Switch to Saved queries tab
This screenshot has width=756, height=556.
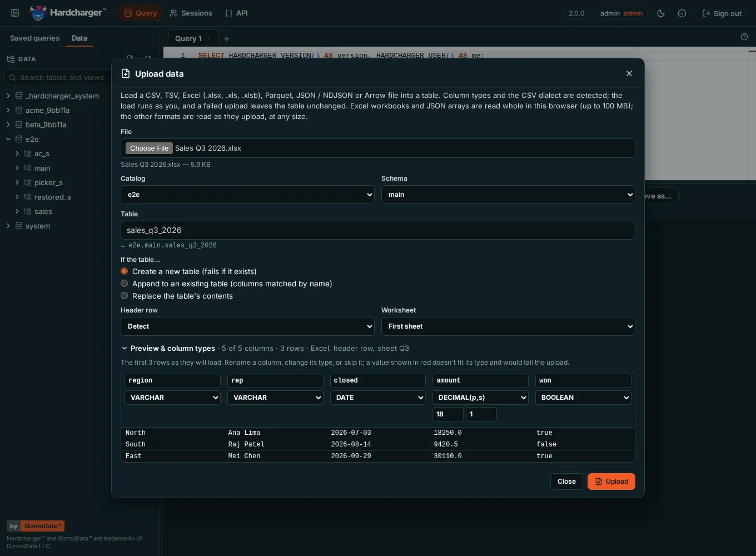(x=34, y=38)
